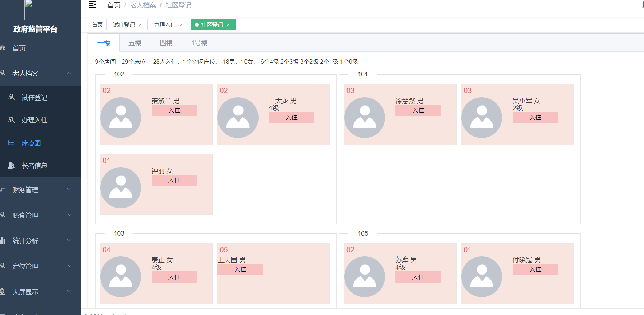
Task: Click the person icon next to 老人档案
Action: (3, 73)
